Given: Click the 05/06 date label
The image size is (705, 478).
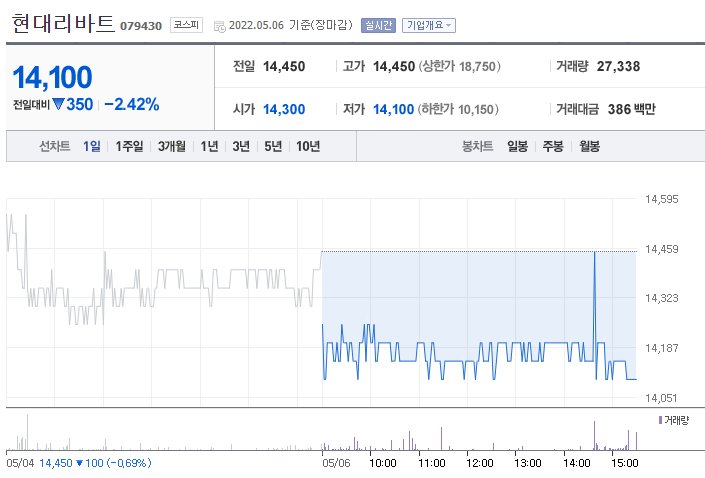Looking at the screenshot, I should (x=336, y=463).
